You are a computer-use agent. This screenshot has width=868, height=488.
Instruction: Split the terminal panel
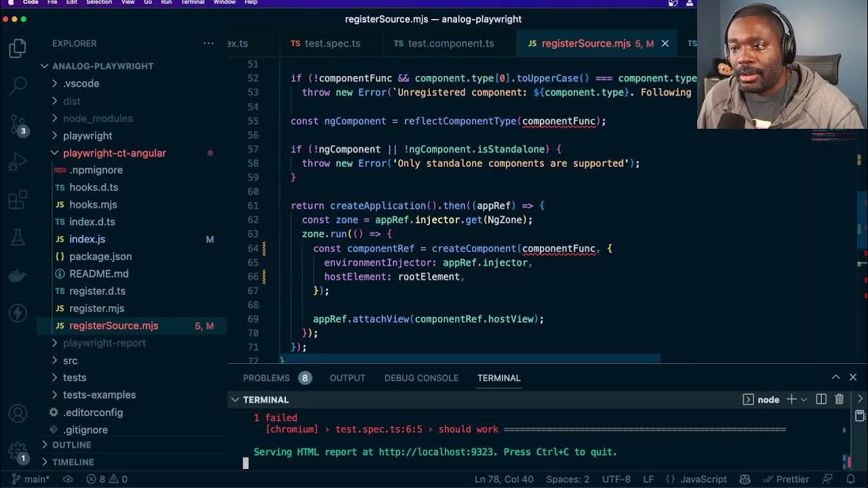(821, 399)
